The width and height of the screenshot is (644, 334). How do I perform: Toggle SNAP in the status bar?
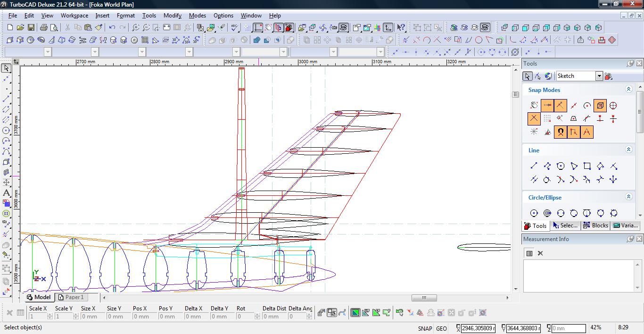pyautogui.click(x=424, y=328)
